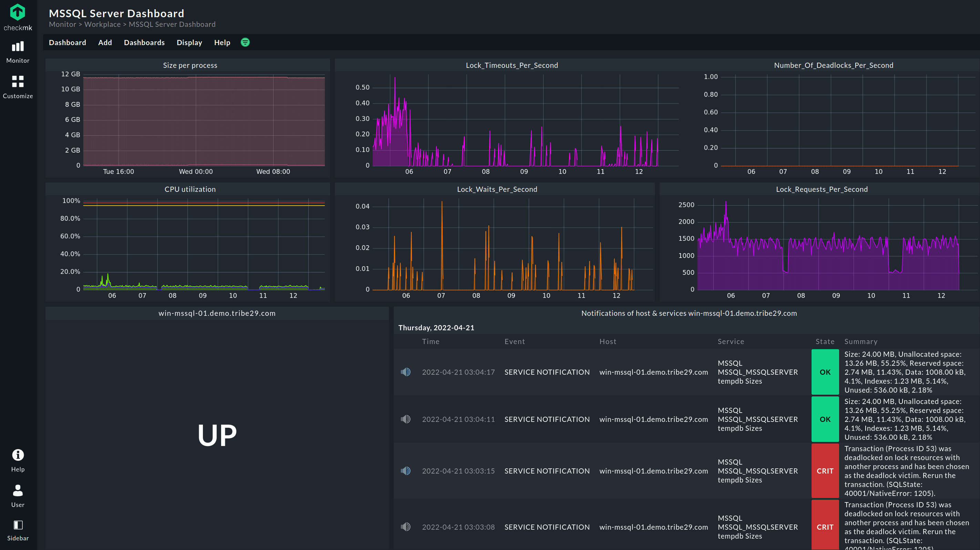Click inside CPU utilization graph plot
The image size is (980, 550).
click(x=204, y=244)
